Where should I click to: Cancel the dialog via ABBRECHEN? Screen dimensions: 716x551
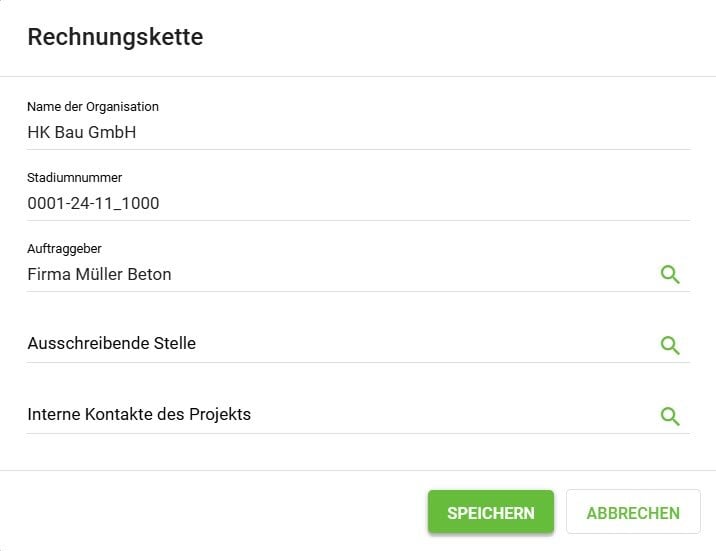click(633, 512)
